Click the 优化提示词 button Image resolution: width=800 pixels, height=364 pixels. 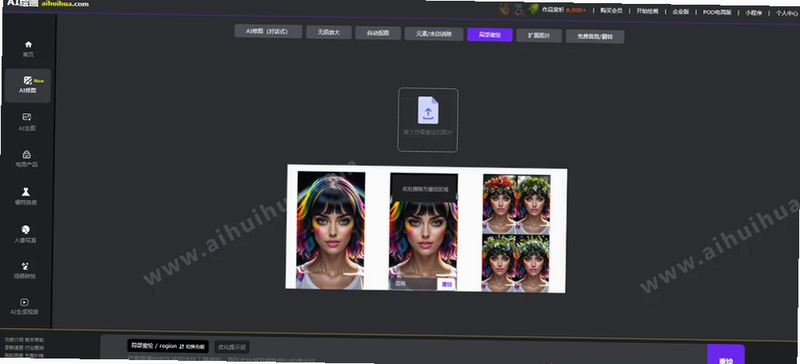coord(232,347)
